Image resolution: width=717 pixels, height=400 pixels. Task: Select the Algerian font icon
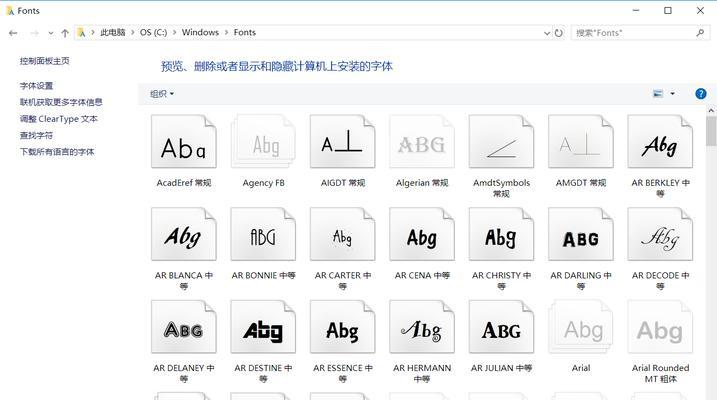tap(422, 142)
